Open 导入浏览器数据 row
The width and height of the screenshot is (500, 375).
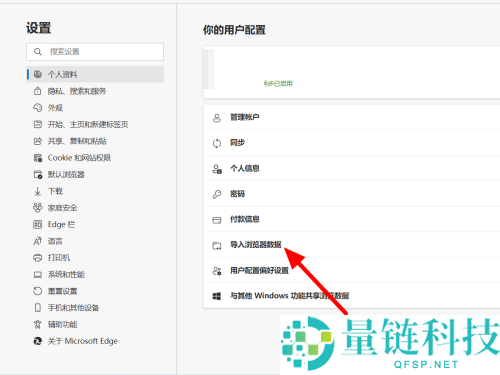352,245
